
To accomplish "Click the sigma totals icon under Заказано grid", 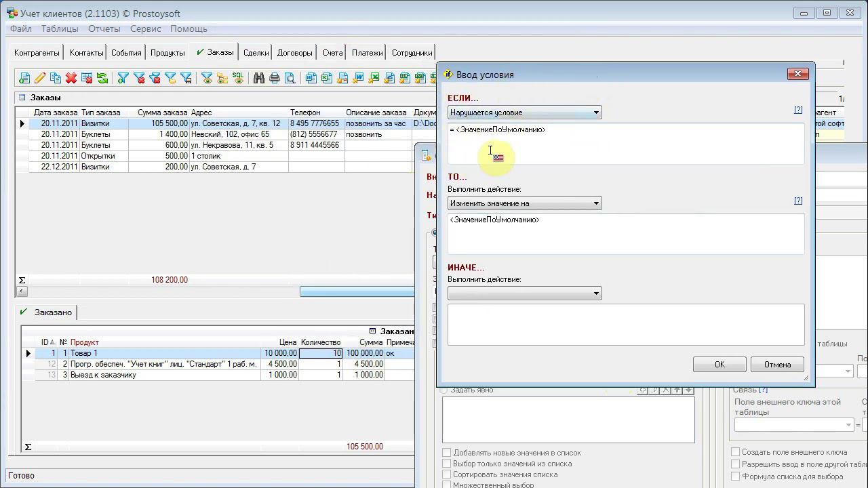I will tap(28, 447).
